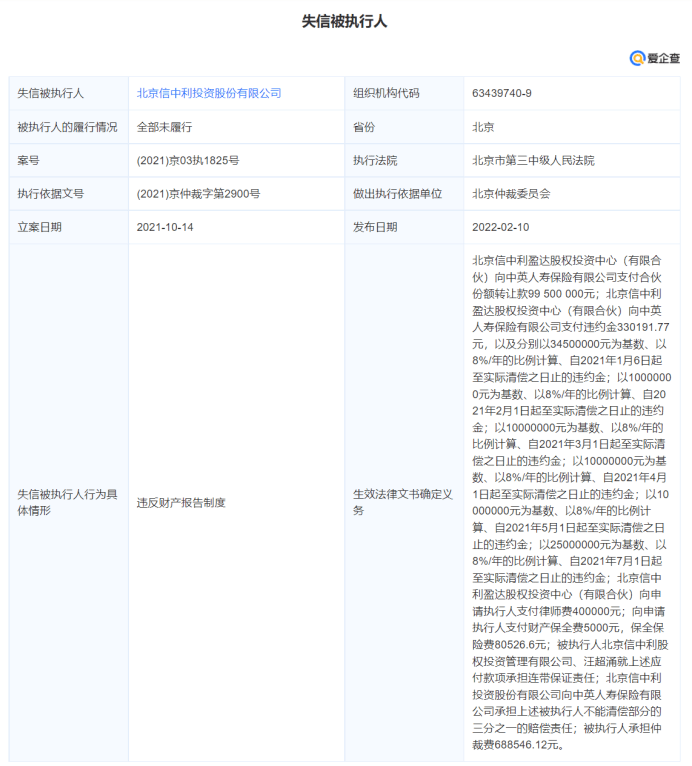Open the 北京信中利投资股份有限公司 company link
The width and height of the screenshot is (692, 766).
pyautogui.click(x=209, y=93)
